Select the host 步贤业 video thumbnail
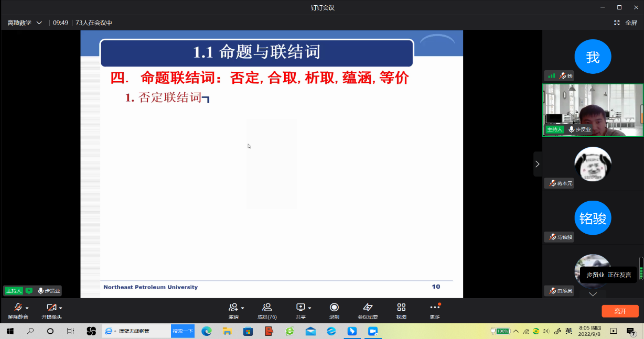The width and height of the screenshot is (644, 339). click(x=593, y=110)
